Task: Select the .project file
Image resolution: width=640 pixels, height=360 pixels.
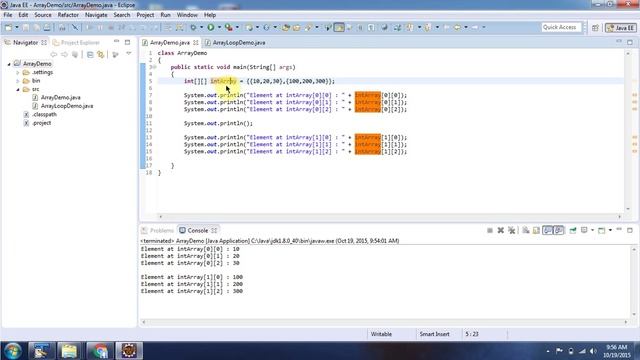Action: coord(41,123)
